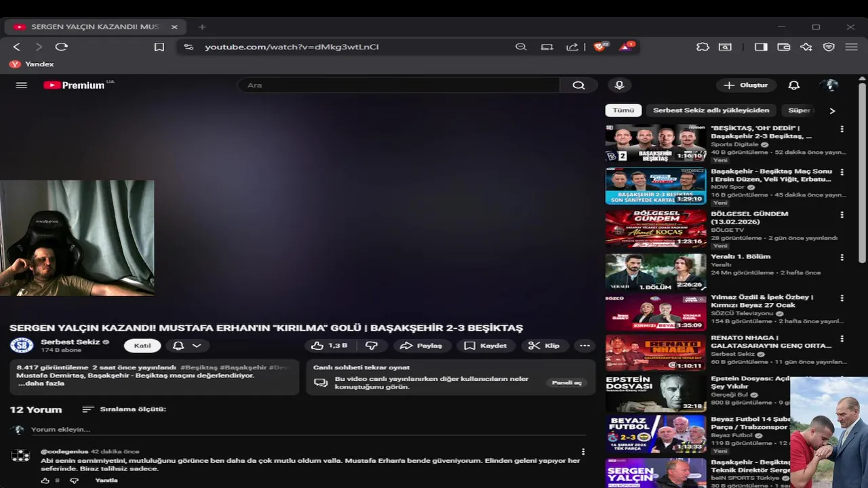This screenshot has height=488, width=868.
Task: Dislike the codegenius comment
Action: [75, 481]
